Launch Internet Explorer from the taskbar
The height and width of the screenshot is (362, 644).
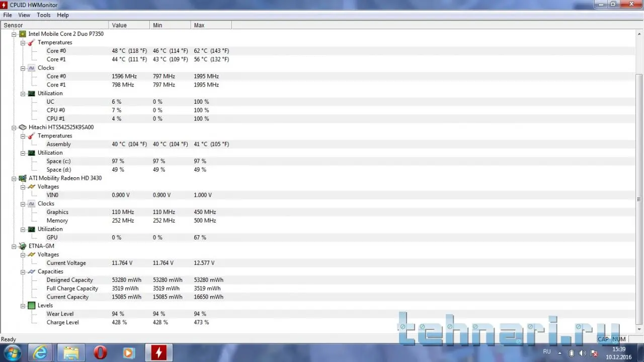click(x=40, y=352)
